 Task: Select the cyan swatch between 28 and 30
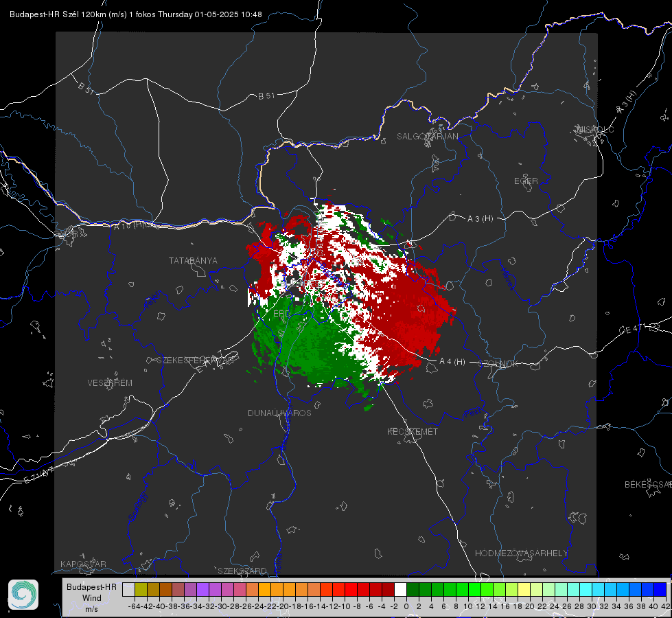pyautogui.click(x=586, y=589)
